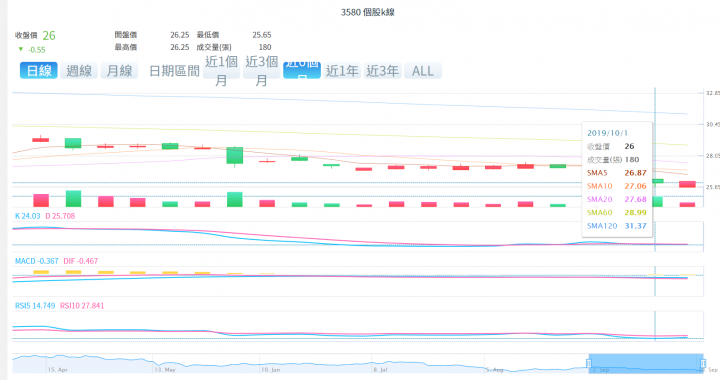Click the RSI5 14.749 indicator label
Viewport: 720px width, 380px height.
point(35,306)
